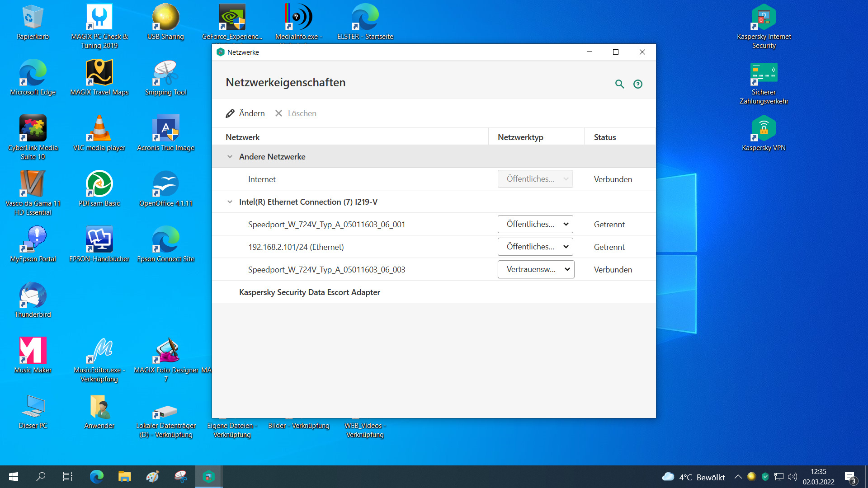Open Thunderbird desktop shortcut
Image resolution: width=868 pixels, height=488 pixels.
pyautogui.click(x=33, y=300)
